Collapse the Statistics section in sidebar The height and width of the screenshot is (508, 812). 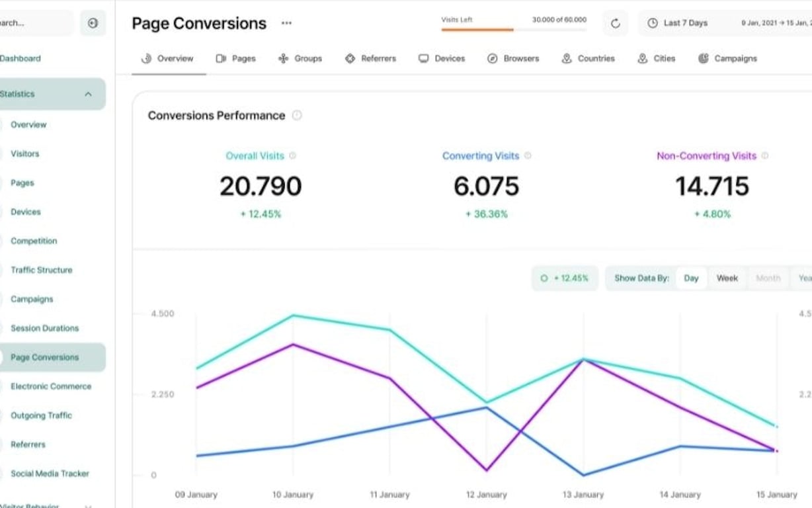[x=88, y=94]
